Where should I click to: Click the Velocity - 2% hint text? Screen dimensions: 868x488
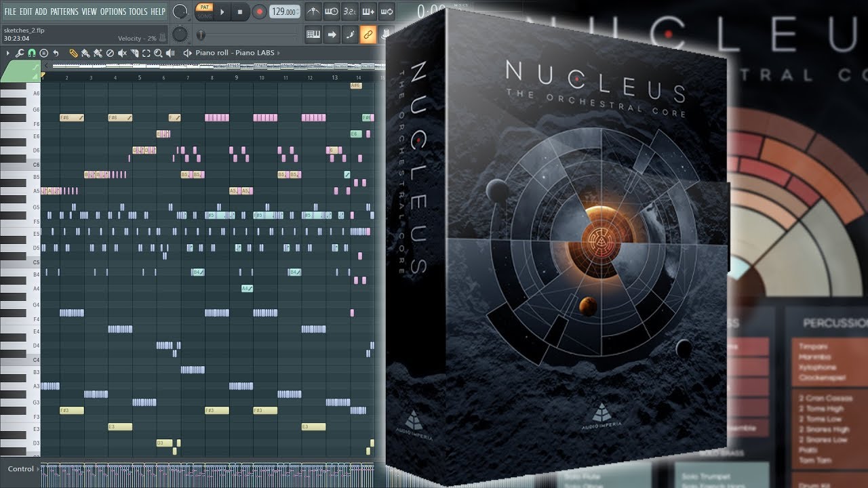coord(137,39)
